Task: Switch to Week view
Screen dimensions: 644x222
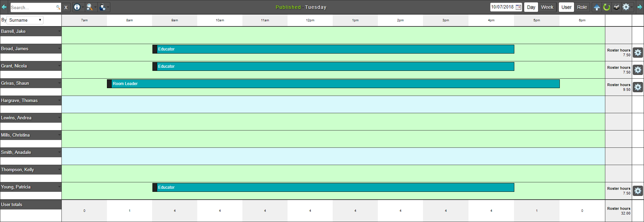Action: click(547, 7)
